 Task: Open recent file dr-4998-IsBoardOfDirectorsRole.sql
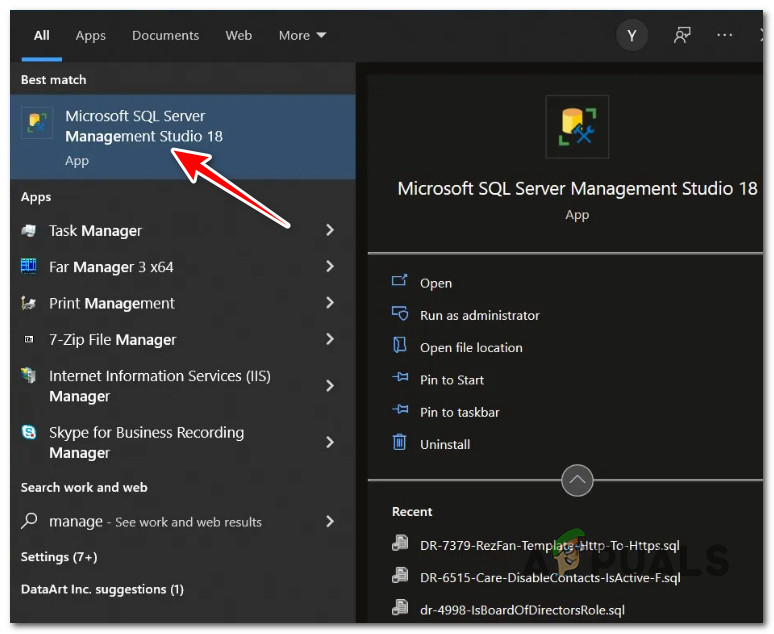(522, 610)
